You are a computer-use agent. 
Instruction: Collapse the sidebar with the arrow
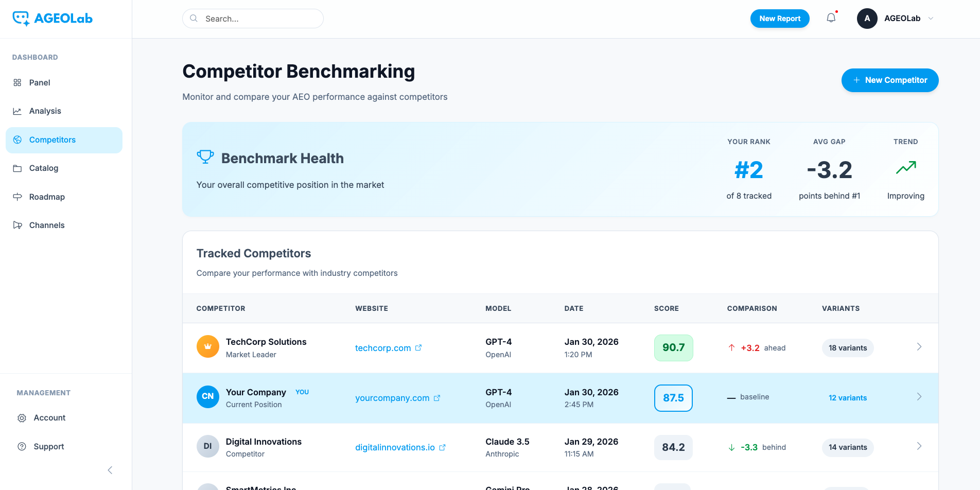point(110,470)
